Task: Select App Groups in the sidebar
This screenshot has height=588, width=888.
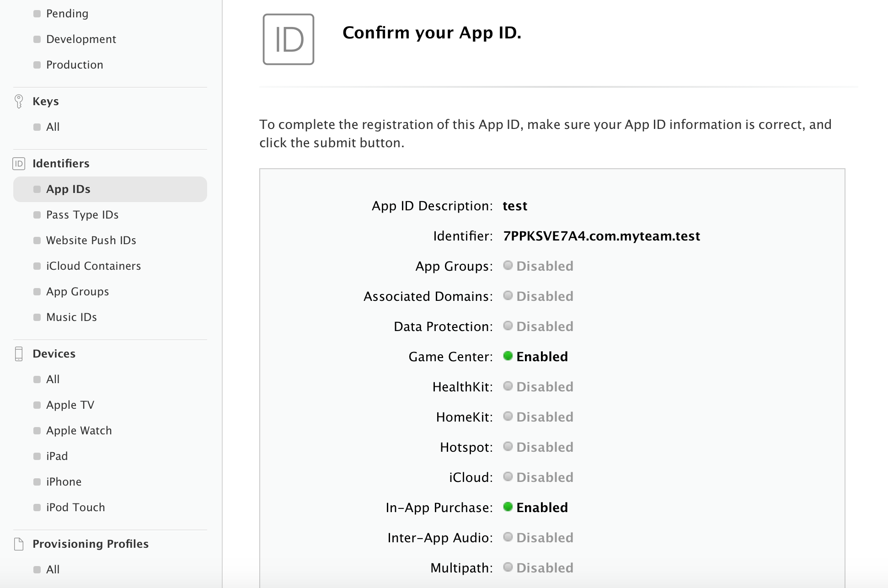Action: pyautogui.click(x=77, y=292)
